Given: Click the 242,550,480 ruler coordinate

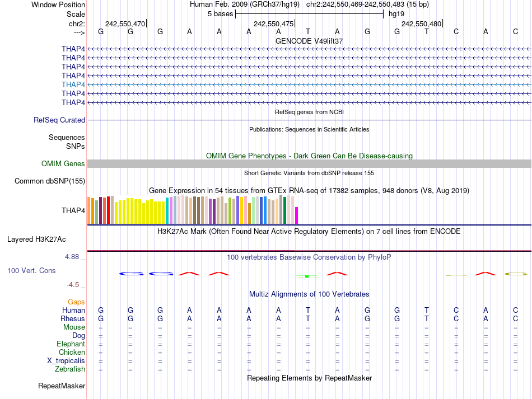Looking at the screenshot, I should (421, 24).
